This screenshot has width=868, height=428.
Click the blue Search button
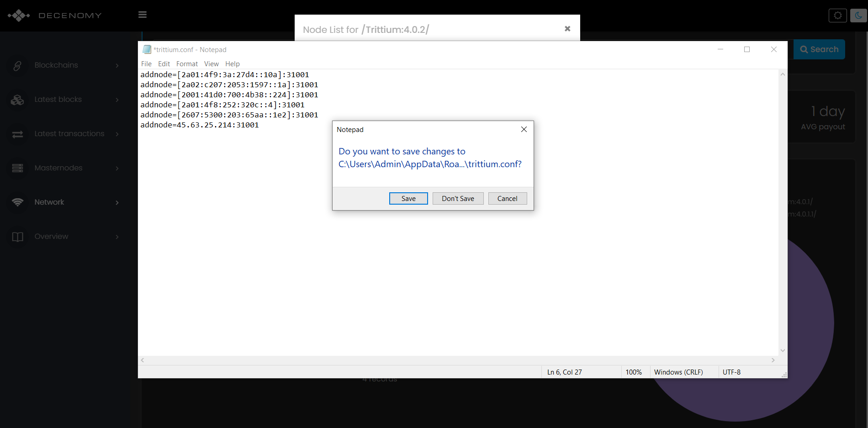point(819,49)
